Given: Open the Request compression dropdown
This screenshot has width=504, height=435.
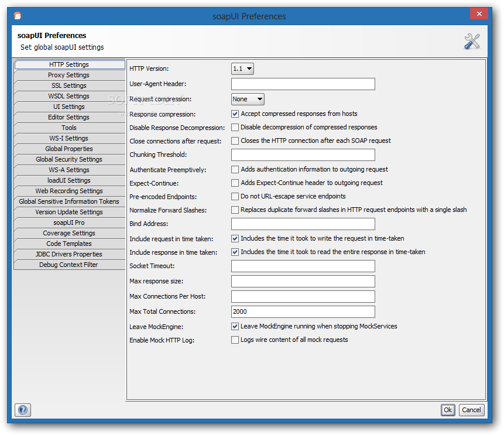Looking at the screenshot, I should [248, 100].
